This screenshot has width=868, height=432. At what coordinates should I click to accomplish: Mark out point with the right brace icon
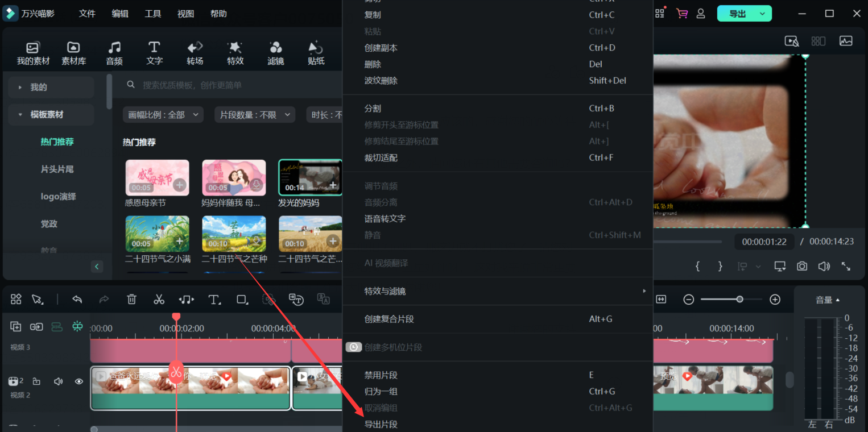click(720, 266)
